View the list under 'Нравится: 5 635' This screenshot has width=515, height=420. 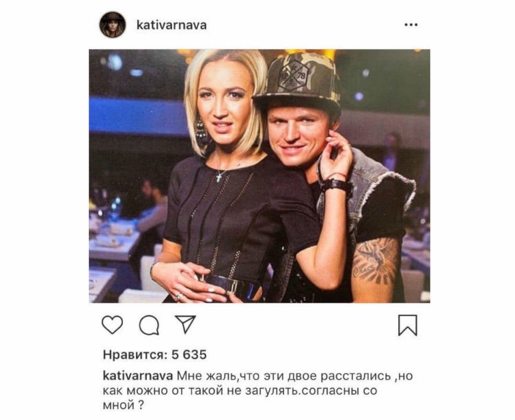click(x=154, y=355)
